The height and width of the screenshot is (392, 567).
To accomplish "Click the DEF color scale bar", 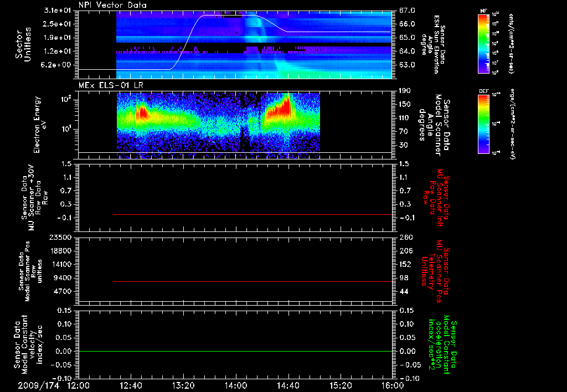I will coord(483,124).
